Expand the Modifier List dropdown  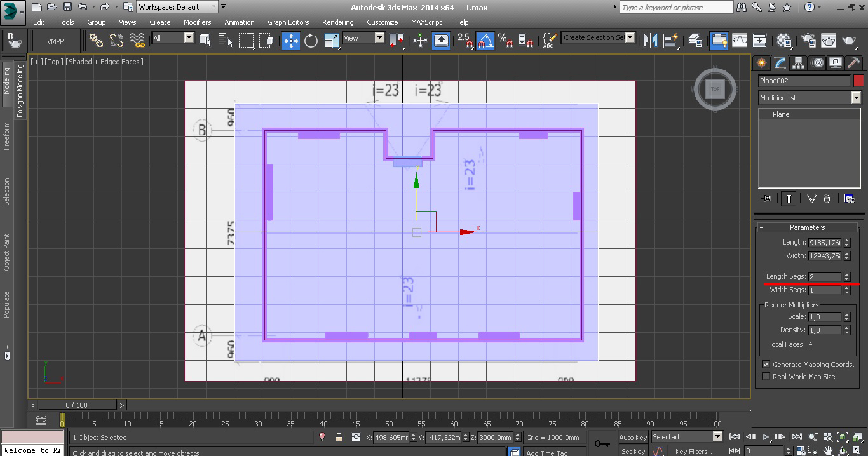click(855, 98)
